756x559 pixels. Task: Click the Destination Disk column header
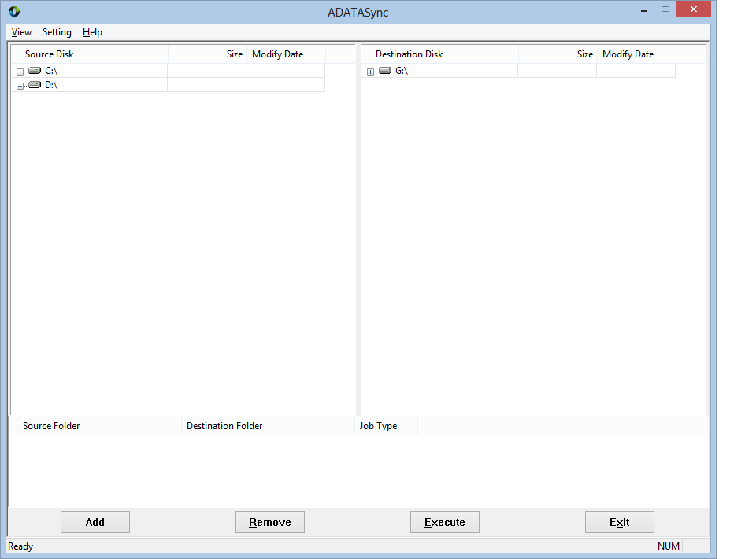coord(440,54)
